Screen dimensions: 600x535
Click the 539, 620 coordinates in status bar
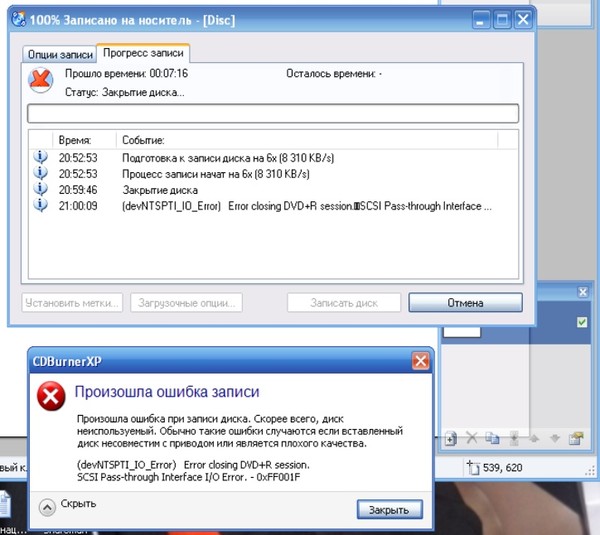502,468
